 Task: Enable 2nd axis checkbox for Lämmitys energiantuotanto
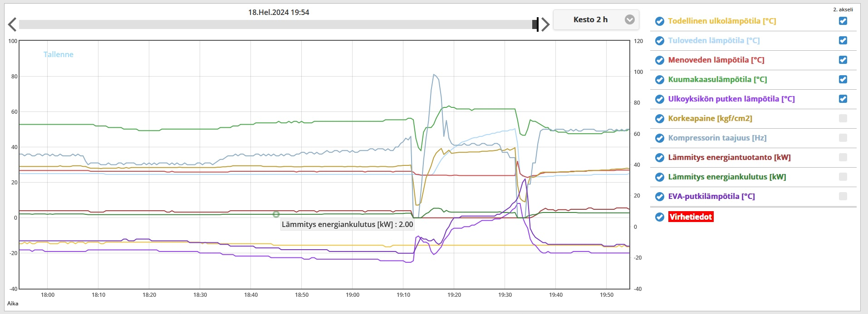coord(843,157)
